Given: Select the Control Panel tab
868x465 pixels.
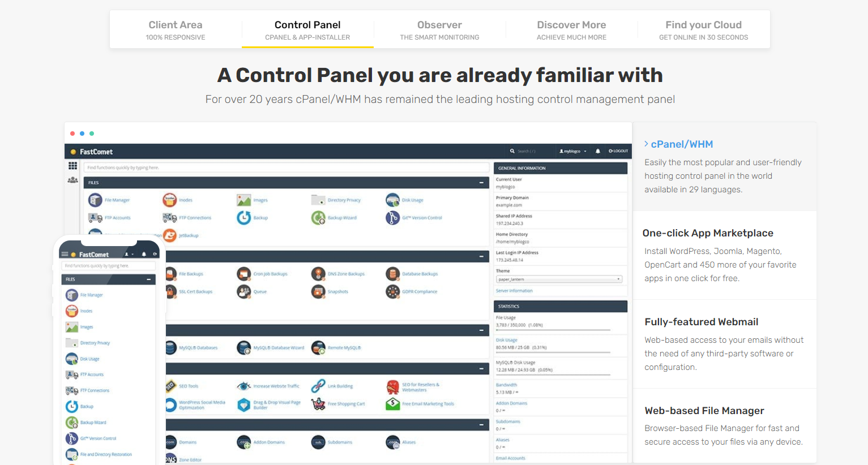Looking at the screenshot, I should [307, 30].
